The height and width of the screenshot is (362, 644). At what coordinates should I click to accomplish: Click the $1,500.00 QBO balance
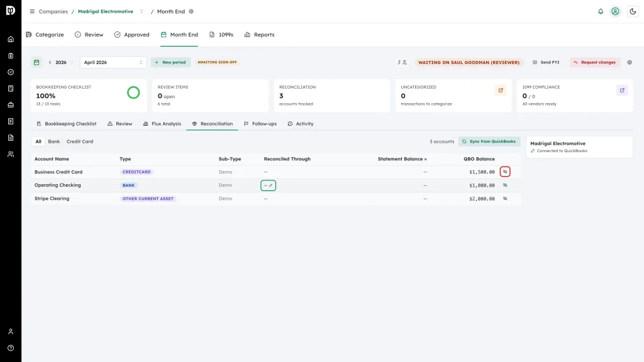click(x=482, y=172)
